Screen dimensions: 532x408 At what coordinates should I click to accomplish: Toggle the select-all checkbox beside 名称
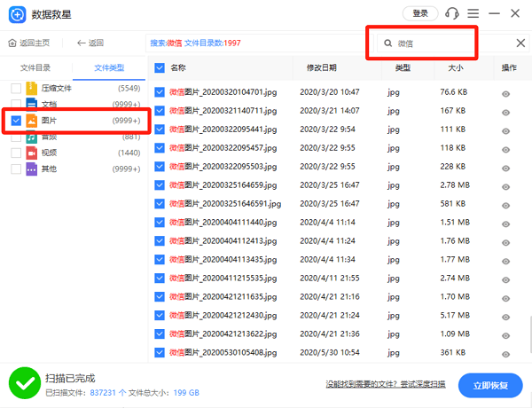[x=160, y=67]
